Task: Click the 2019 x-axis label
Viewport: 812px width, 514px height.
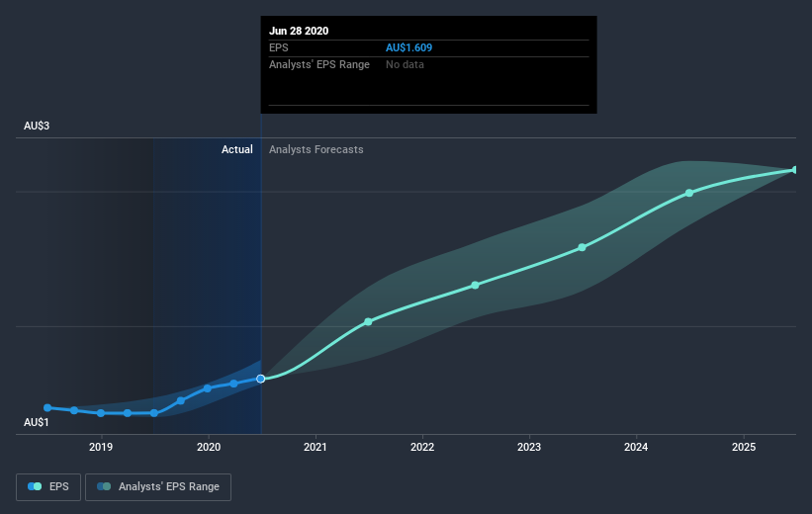Action: pos(101,447)
